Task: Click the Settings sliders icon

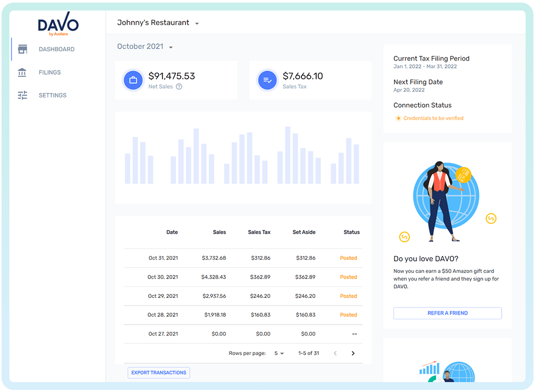Action: pos(22,95)
